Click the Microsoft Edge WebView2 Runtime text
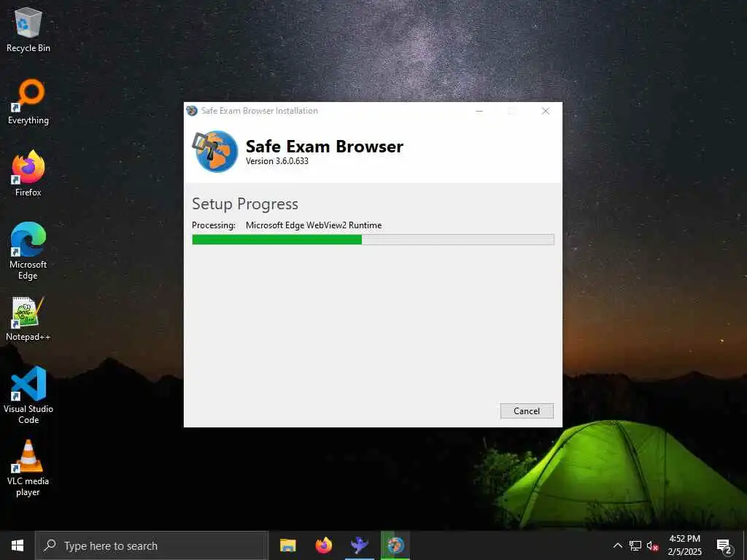Viewport: 747px width, 560px height. [x=314, y=225]
